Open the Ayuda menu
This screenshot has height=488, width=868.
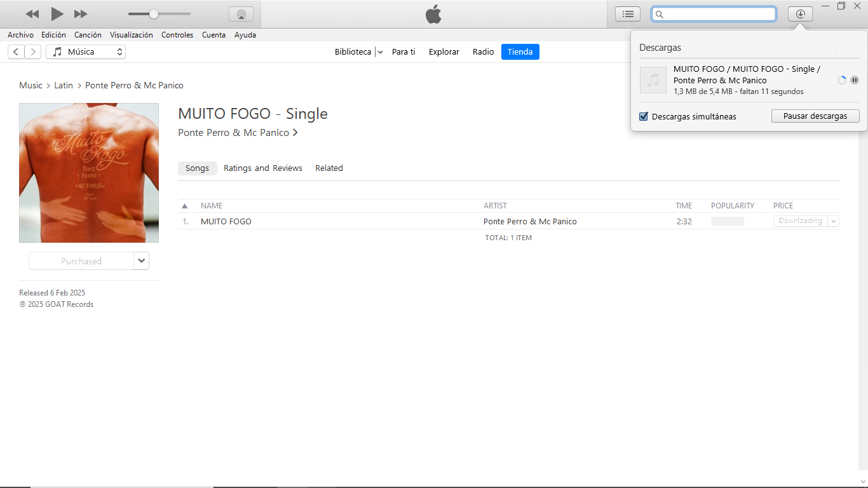(x=245, y=35)
